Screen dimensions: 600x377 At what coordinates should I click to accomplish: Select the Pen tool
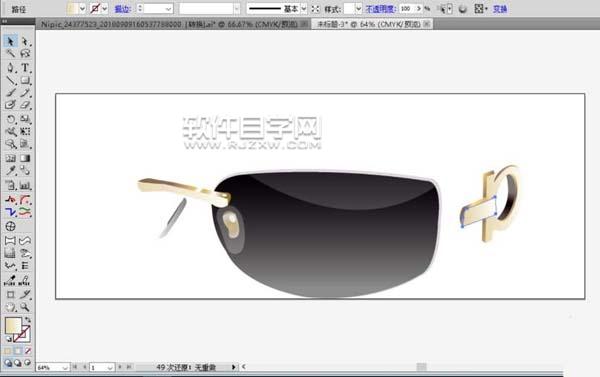click(10, 68)
